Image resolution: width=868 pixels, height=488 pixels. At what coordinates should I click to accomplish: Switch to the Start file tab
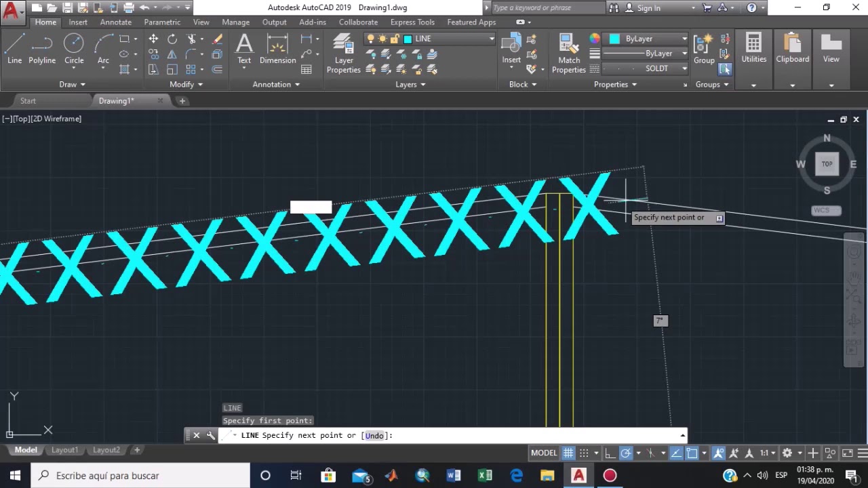point(28,100)
